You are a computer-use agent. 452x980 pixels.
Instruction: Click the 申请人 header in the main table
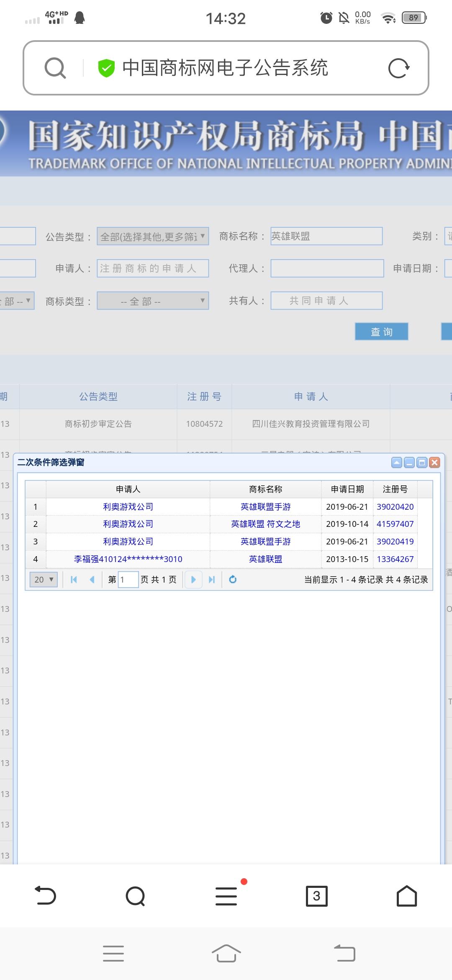click(311, 397)
